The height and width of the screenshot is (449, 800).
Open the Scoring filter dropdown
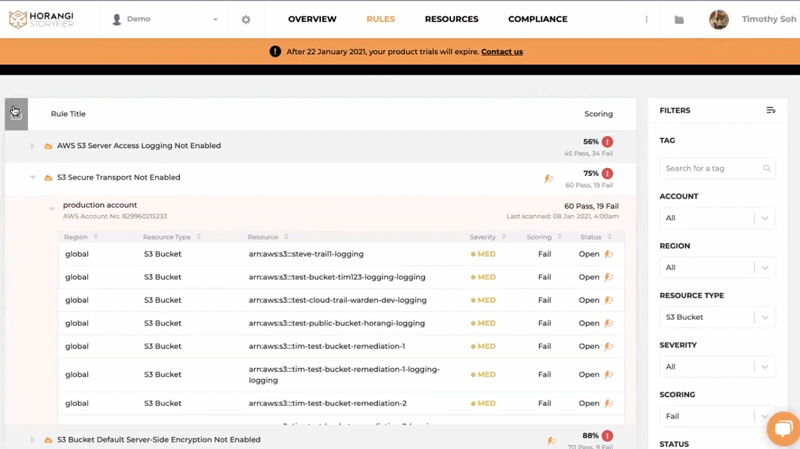717,416
